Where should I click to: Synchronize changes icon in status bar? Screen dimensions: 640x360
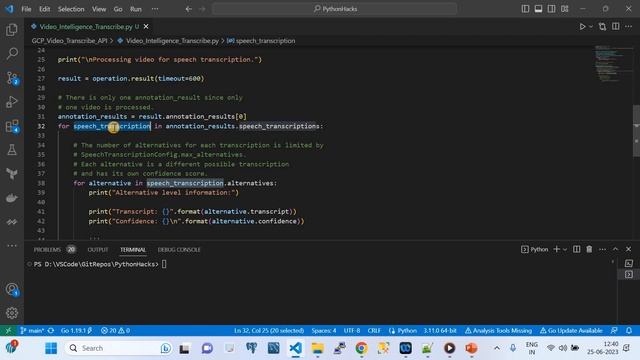pyautogui.click(x=51, y=331)
